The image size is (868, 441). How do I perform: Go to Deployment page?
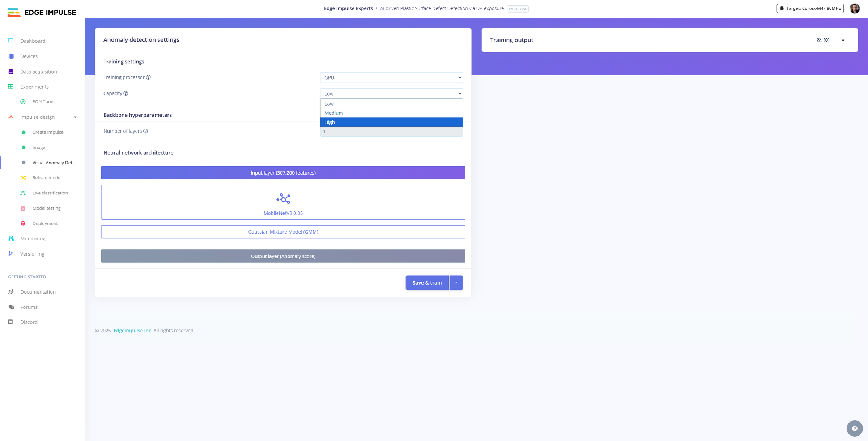tap(45, 223)
